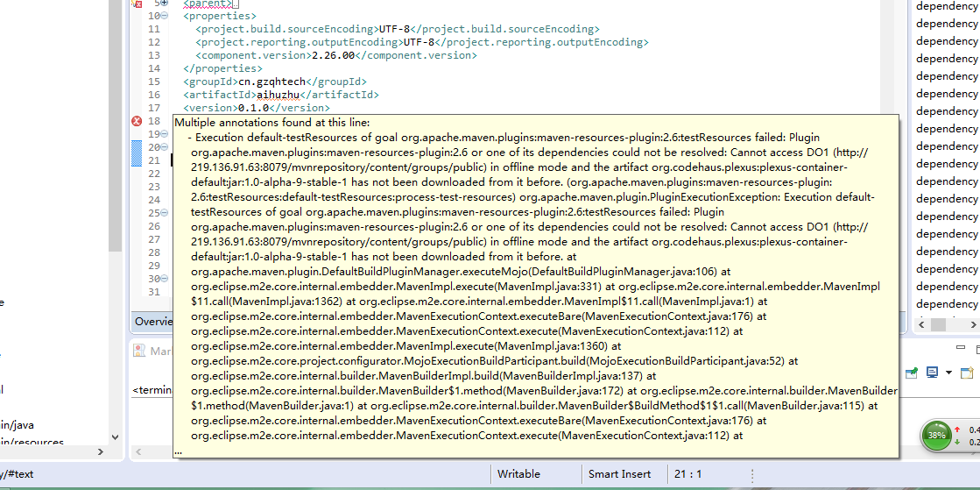The image size is (980, 490).
Task: Collapse the properties element at line 10
Action: coord(166,16)
